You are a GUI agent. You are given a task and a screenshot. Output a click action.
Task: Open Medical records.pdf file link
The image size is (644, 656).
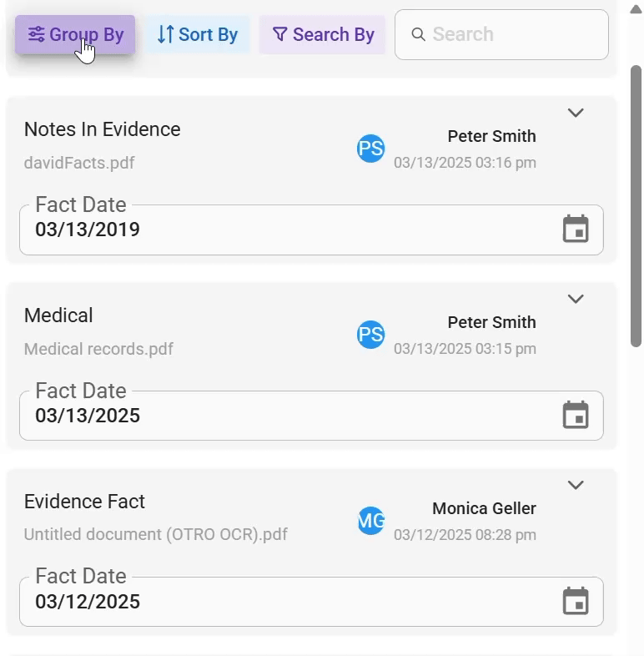98,349
